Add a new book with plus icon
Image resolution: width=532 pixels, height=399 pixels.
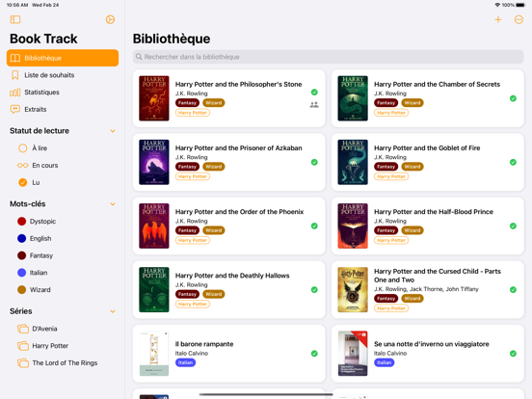497,19
